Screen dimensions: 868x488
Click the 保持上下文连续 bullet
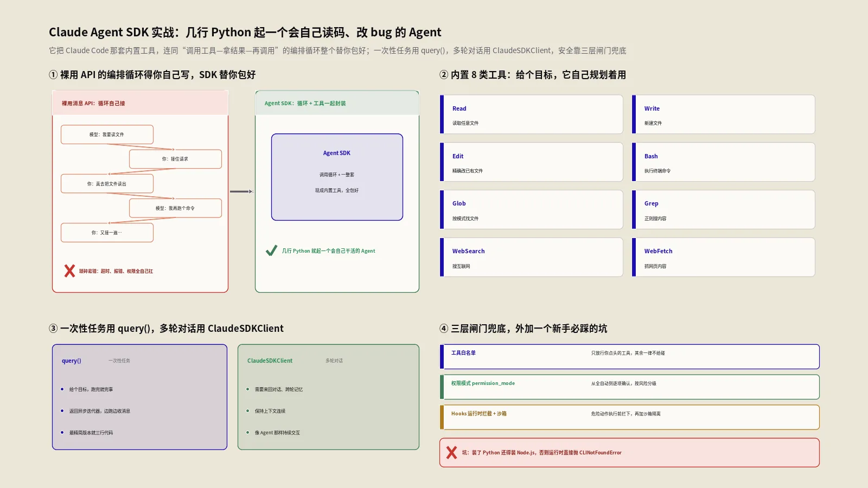pos(270,411)
